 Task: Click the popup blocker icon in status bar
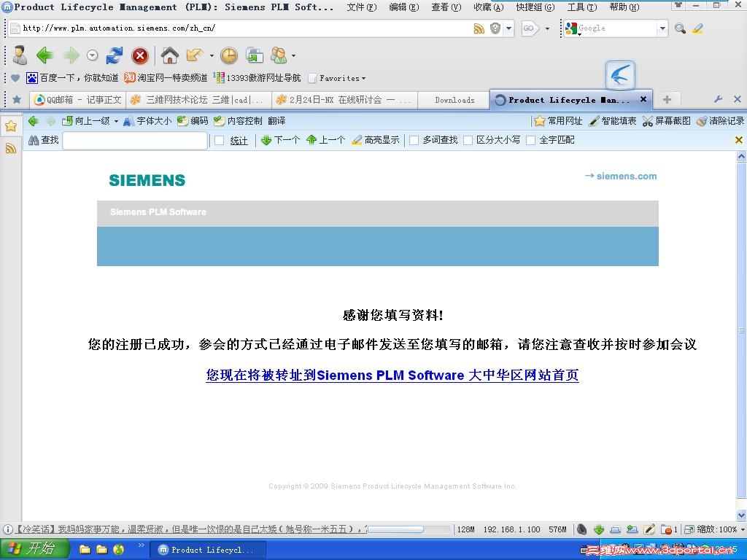point(667,529)
